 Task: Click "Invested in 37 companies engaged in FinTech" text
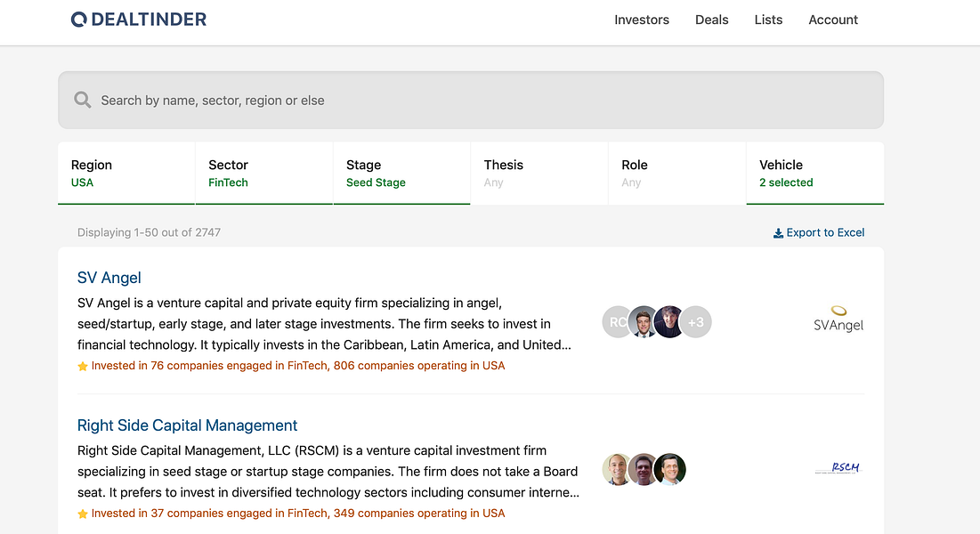pyautogui.click(x=209, y=514)
